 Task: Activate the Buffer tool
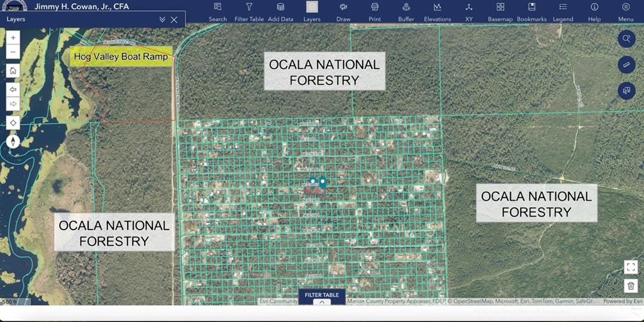[x=406, y=11]
